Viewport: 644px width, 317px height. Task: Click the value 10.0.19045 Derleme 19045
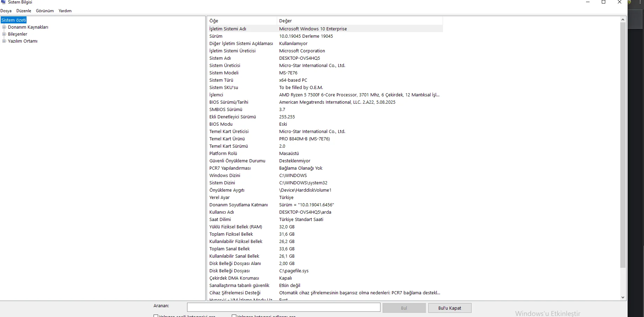[306, 36]
